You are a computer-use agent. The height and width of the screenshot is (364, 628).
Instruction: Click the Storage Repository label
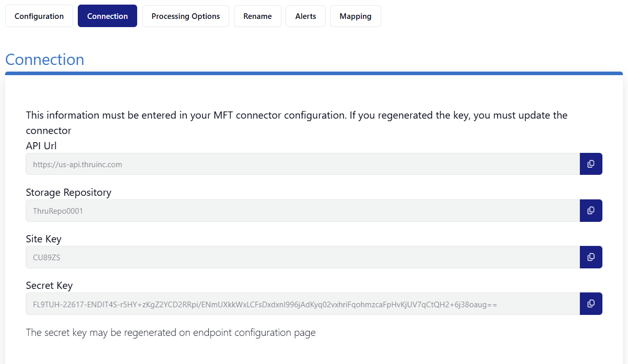69,192
